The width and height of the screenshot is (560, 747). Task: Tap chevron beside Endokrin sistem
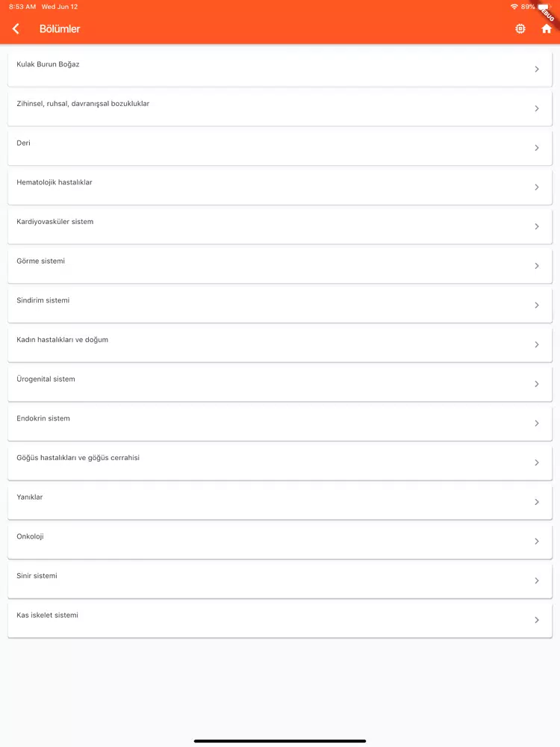(x=537, y=423)
